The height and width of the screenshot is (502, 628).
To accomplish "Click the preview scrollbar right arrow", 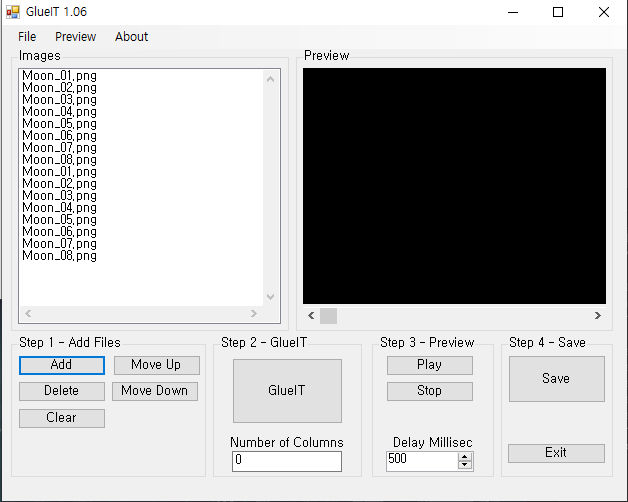I will 598,316.
